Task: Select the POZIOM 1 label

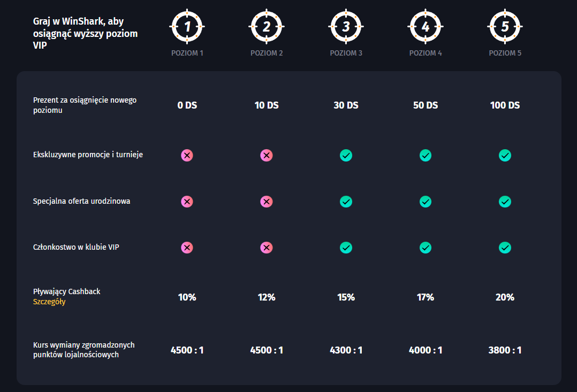Action: (x=187, y=53)
